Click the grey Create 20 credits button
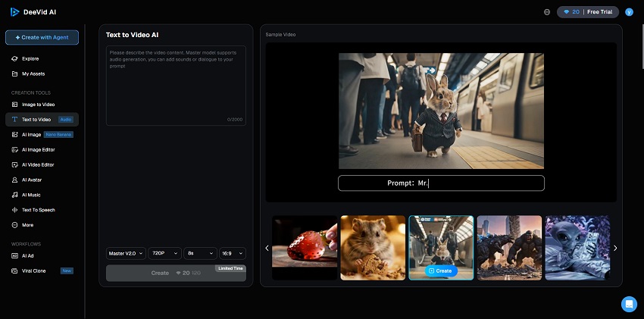644x319 pixels. click(176, 273)
